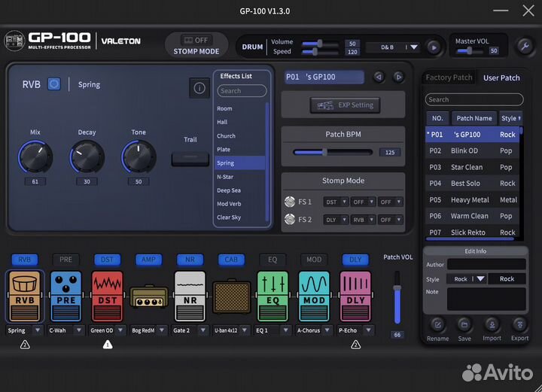
Task: Select the green EQ pedal icon
Action: 273,296
